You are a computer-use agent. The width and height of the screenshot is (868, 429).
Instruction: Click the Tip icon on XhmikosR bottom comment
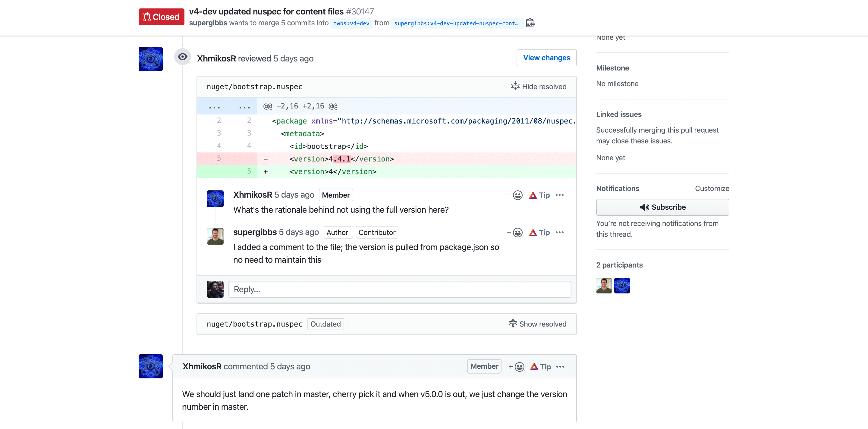pos(533,366)
